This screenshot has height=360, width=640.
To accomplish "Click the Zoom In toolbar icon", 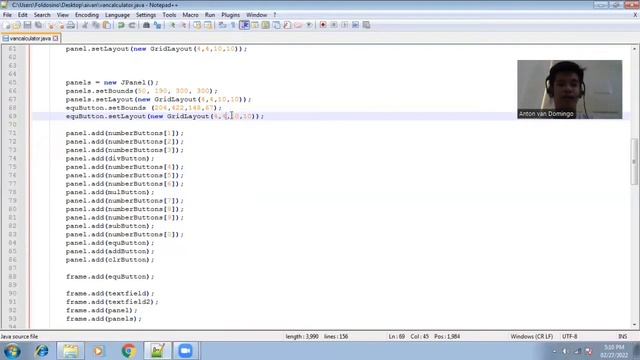I will pyautogui.click(x=172, y=25).
